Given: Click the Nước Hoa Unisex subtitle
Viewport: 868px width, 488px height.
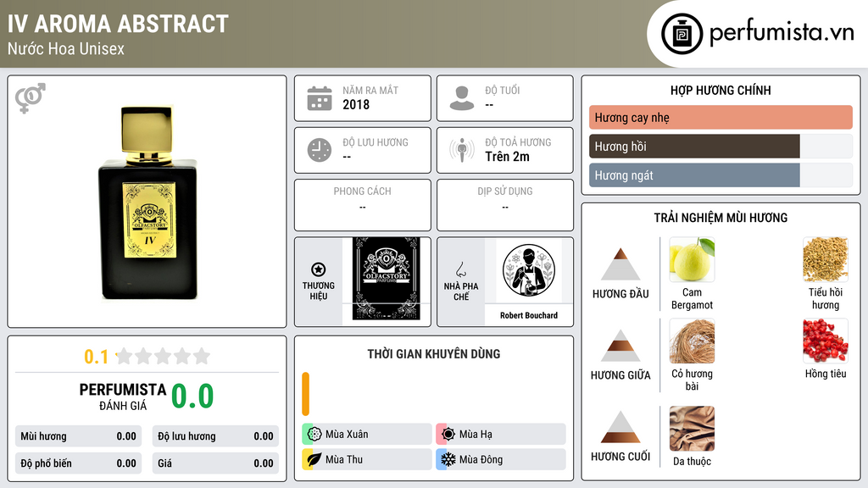Looking at the screenshot, I should 66,48.
